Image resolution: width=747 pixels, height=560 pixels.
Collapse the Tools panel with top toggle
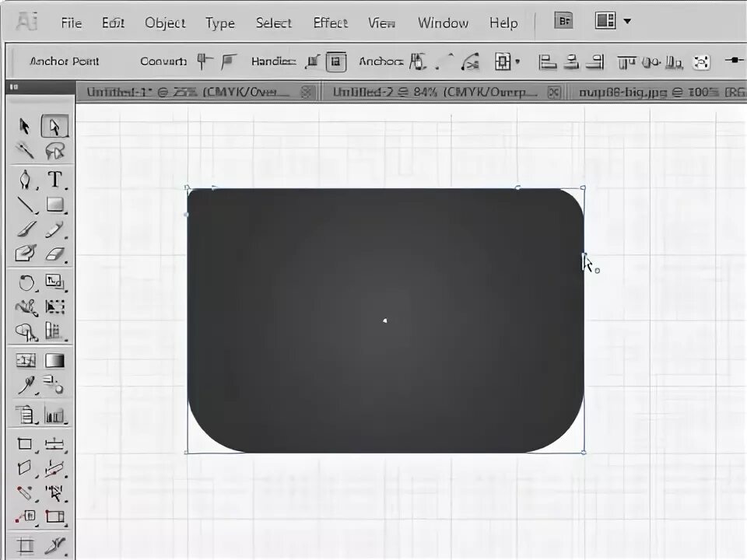[x=14, y=86]
